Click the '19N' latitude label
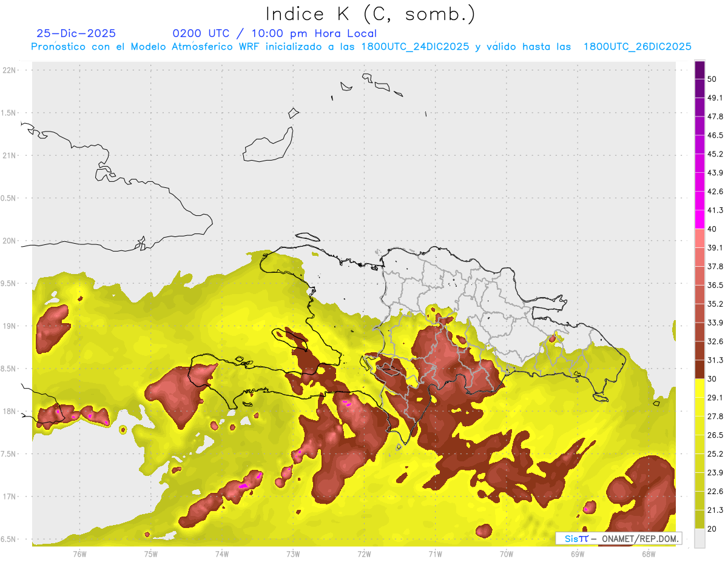 [x=9, y=326]
